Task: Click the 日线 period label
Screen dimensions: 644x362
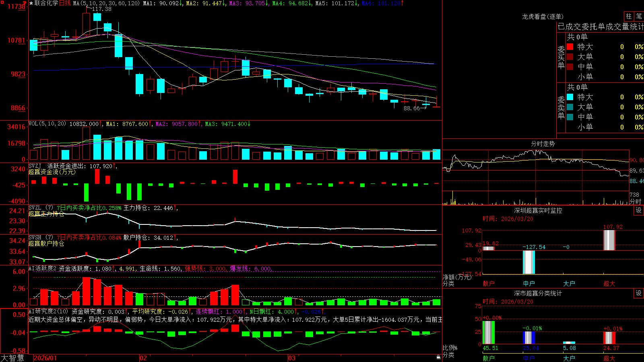Action: click(65, 3)
